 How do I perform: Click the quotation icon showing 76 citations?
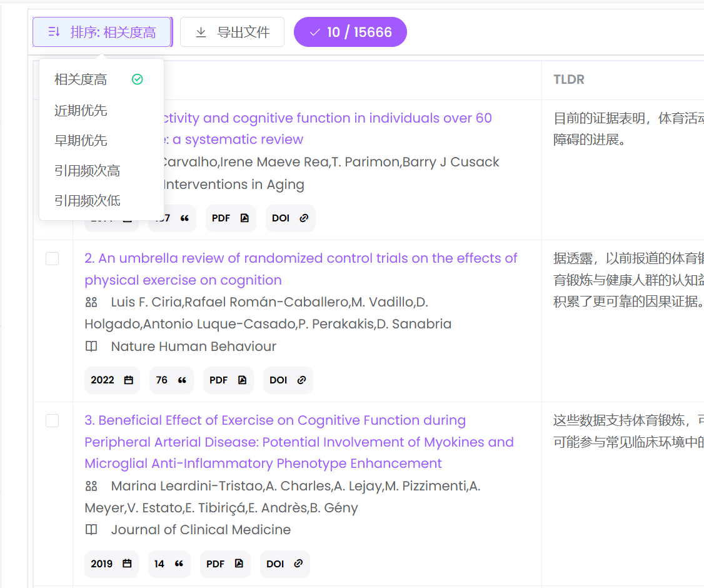click(x=182, y=380)
